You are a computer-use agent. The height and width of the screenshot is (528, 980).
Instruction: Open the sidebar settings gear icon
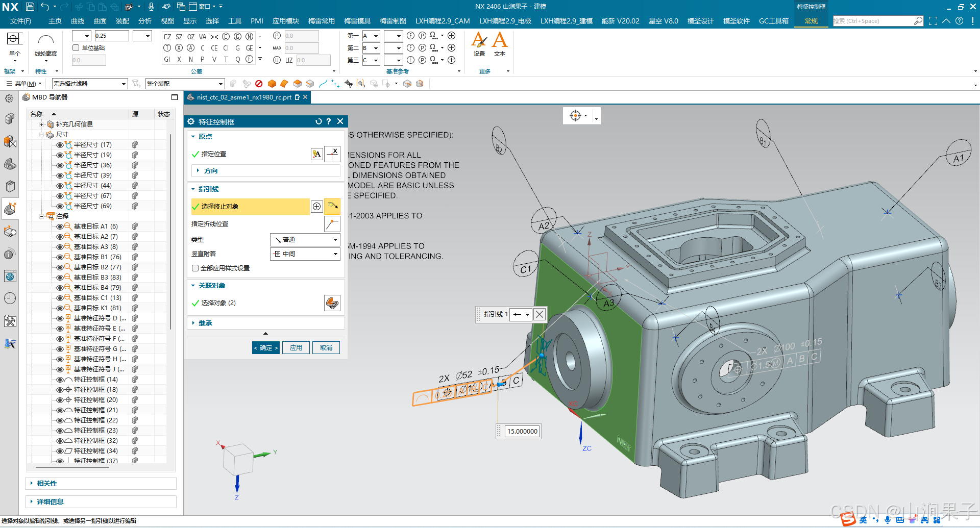[9, 98]
